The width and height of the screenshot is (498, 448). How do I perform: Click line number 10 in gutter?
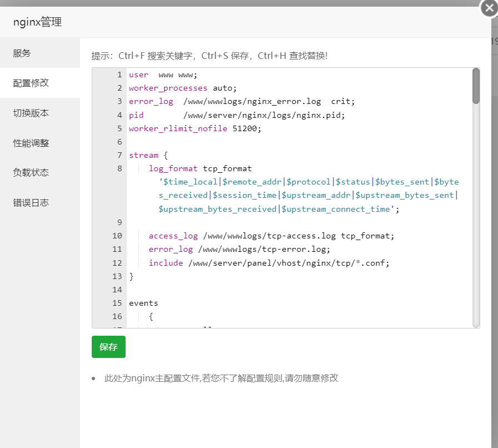pos(117,236)
